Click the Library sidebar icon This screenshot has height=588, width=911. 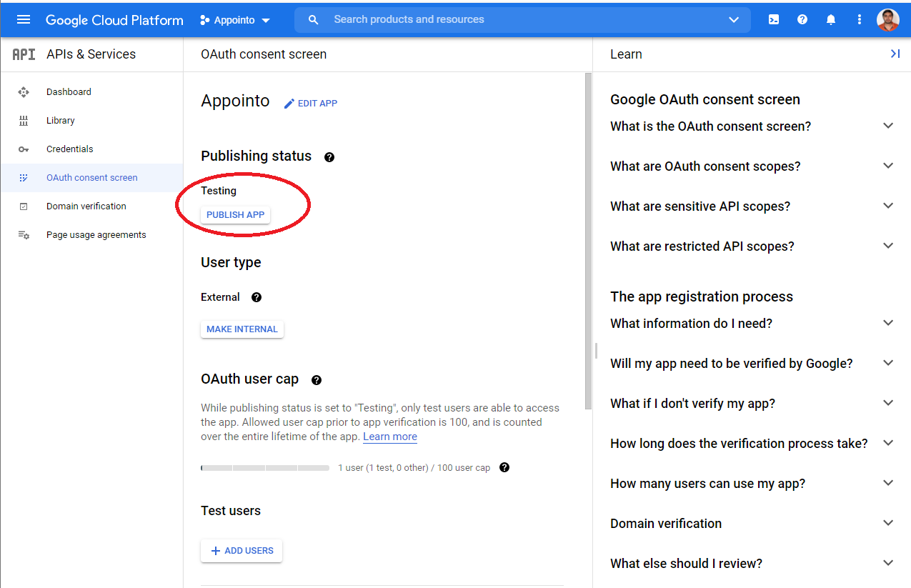click(x=24, y=121)
